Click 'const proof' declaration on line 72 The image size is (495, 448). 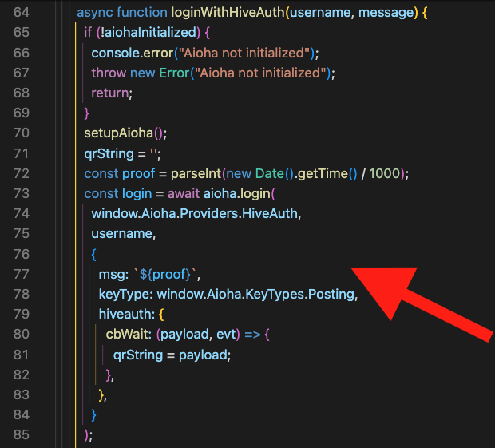point(120,173)
